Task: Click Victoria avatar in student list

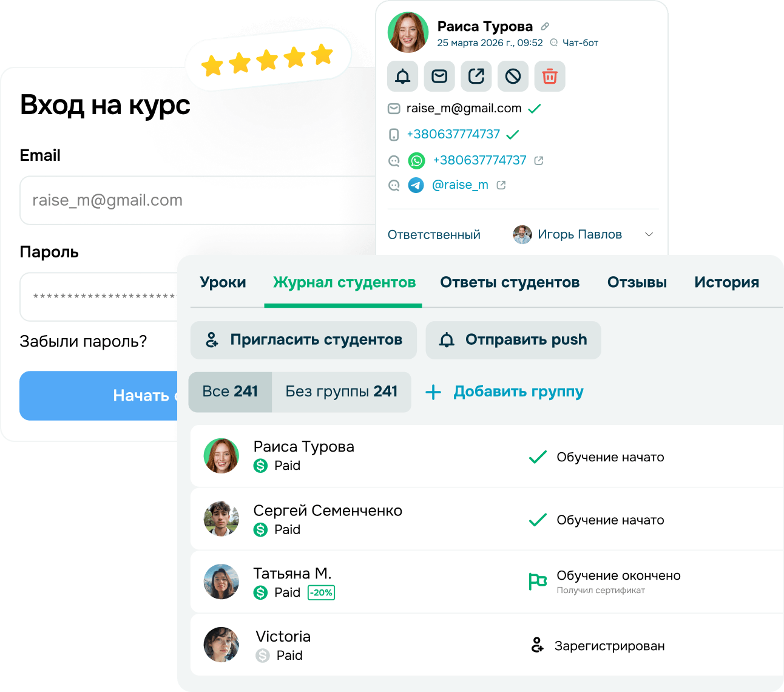Action: [x=221, y=645]
